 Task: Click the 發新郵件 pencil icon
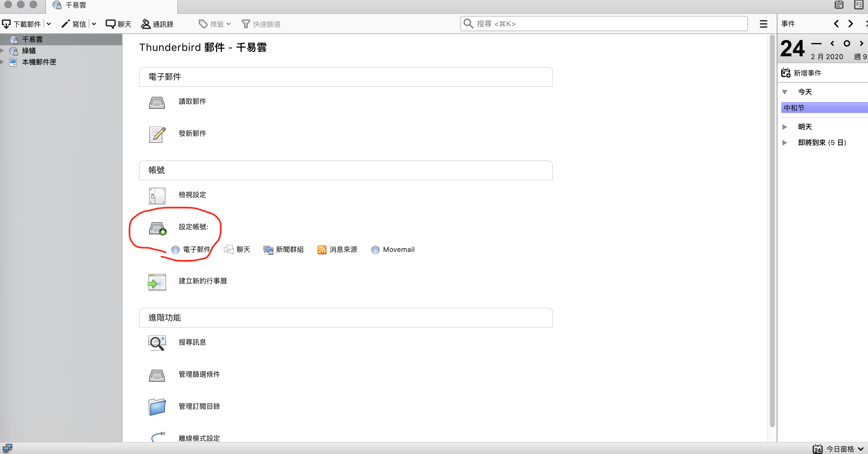coord(157,134)
